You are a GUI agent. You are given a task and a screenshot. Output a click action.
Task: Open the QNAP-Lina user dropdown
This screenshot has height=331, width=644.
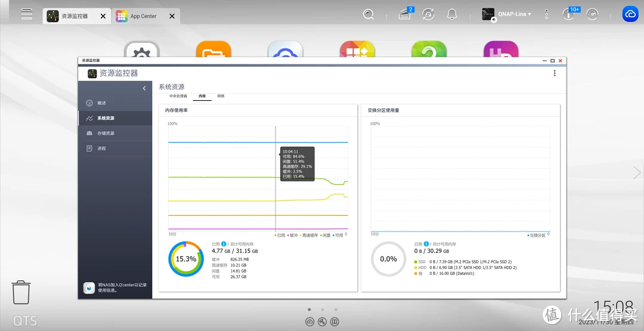click(x=515, y=14)
